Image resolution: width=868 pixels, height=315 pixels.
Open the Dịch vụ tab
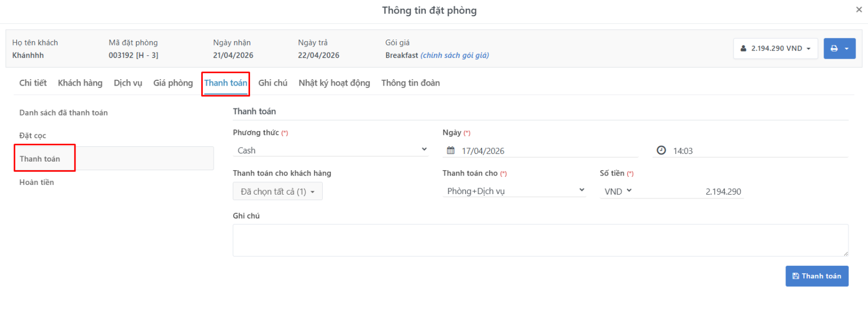[128, 83]
